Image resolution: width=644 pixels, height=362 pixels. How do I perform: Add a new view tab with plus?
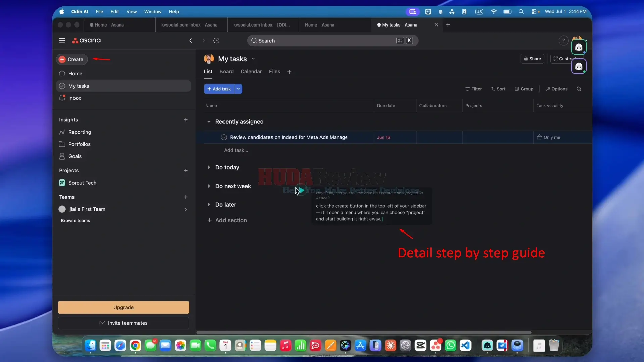[x=289, y=72]
